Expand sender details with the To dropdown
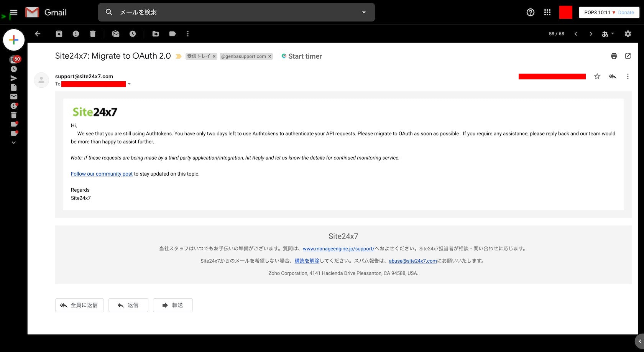 [x=130, y=84]
